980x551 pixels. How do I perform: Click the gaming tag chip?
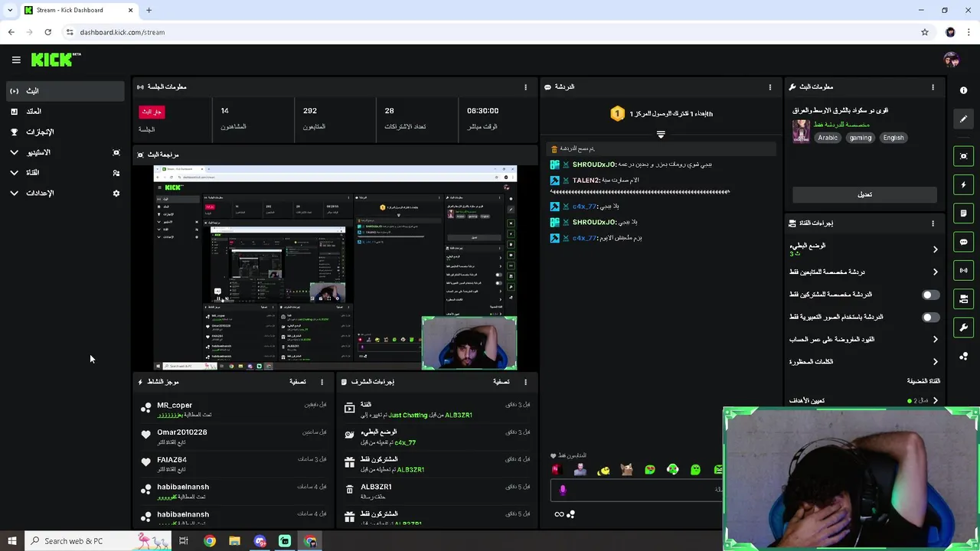[861, 138]
